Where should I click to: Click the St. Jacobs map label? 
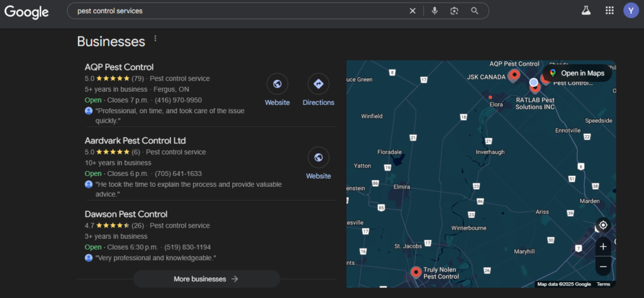(408, 246)
